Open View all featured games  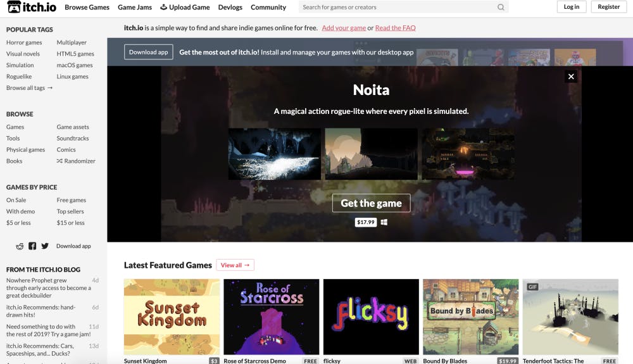click(x=235, y=265)
